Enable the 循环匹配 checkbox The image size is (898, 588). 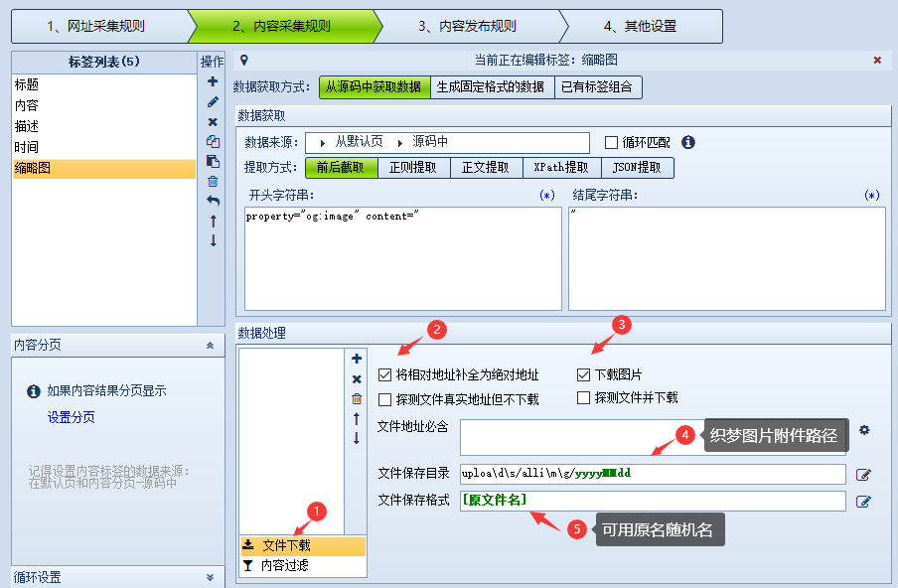(611, 142)
